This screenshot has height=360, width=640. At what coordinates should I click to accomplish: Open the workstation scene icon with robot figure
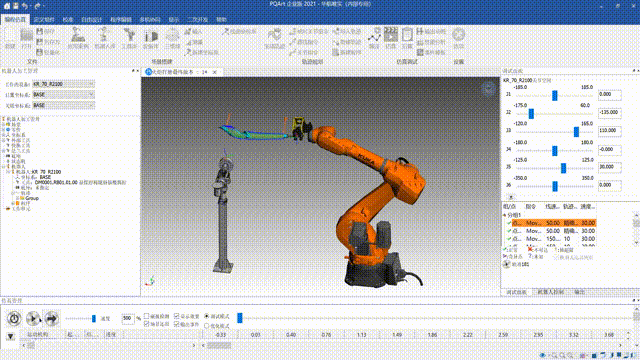coord(78,36)
